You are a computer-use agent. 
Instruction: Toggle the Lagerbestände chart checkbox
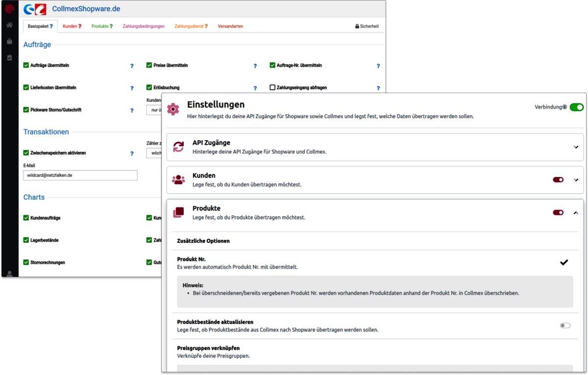click(x=26, y=240)
